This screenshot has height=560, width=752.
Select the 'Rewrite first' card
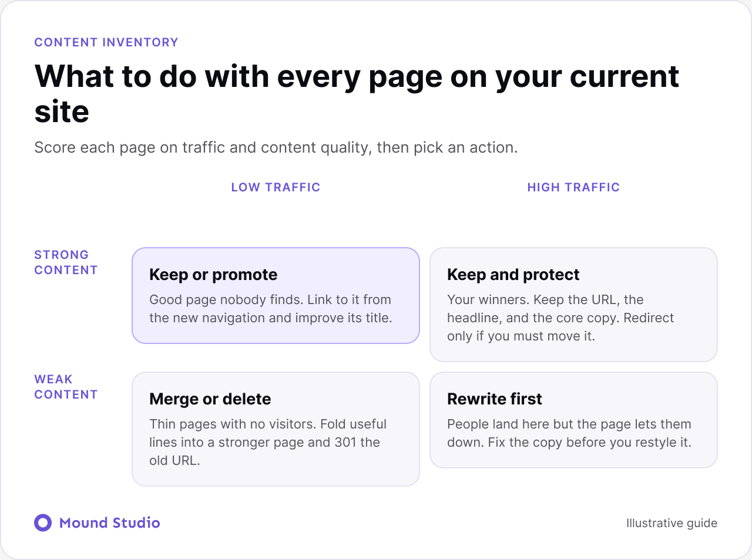tap(573, 420)
